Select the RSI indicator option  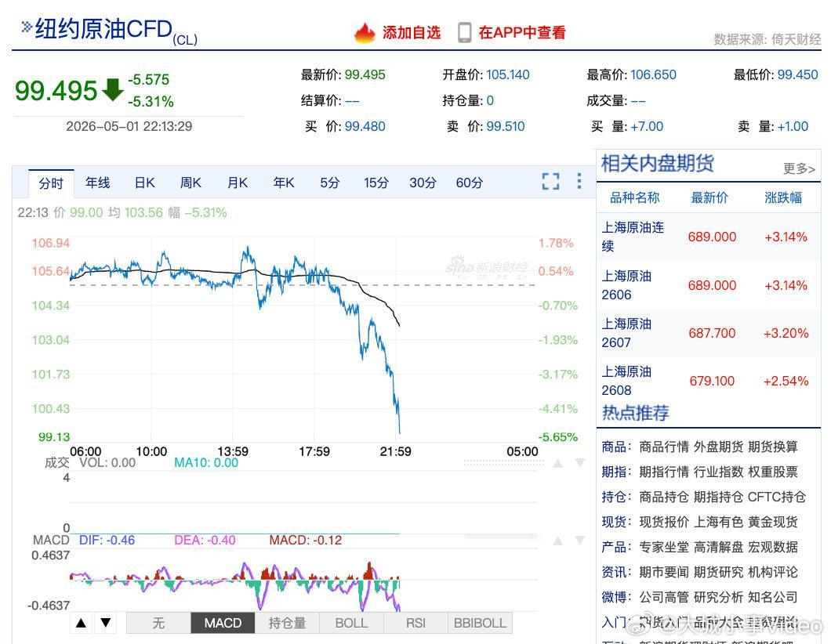pyautogui.click(x=415, y=623)
